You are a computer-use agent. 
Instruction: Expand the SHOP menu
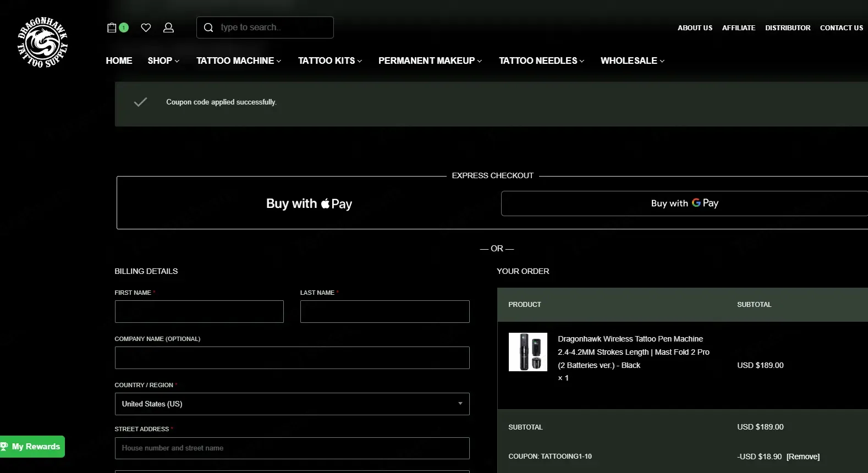pos(163,61)
